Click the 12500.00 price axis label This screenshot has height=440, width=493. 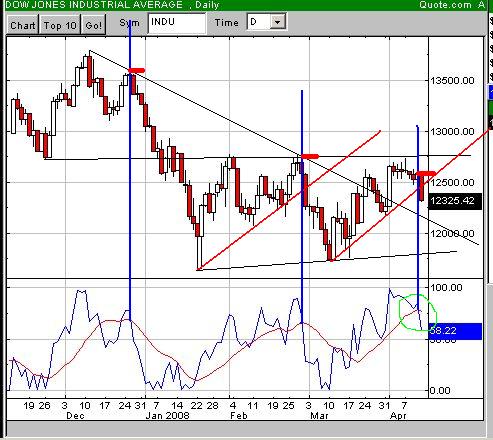(452, 183)
